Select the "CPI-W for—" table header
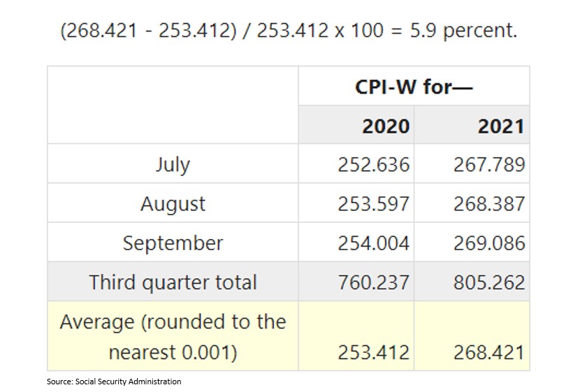 [x=414, y=87]
